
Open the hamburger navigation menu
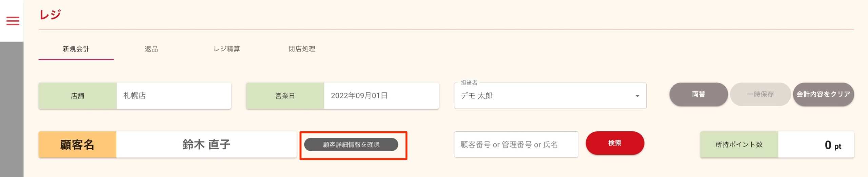click(x=13, y=21)
